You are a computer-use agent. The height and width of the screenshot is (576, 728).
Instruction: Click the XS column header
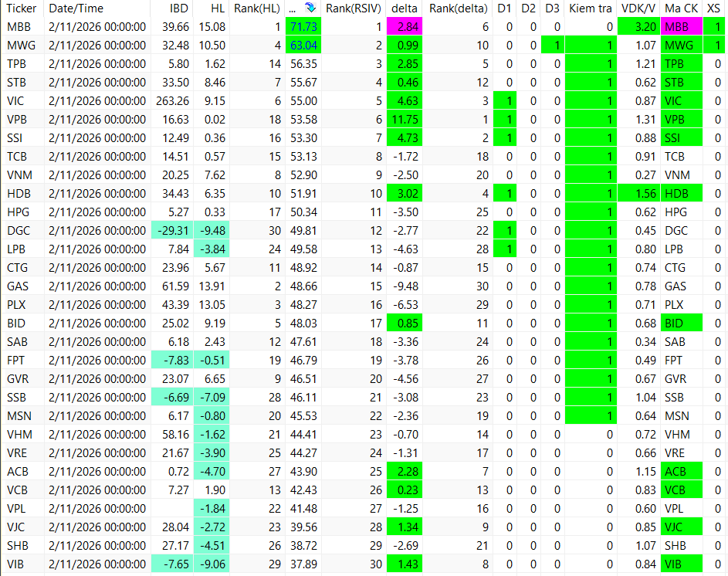coord(713,8)
